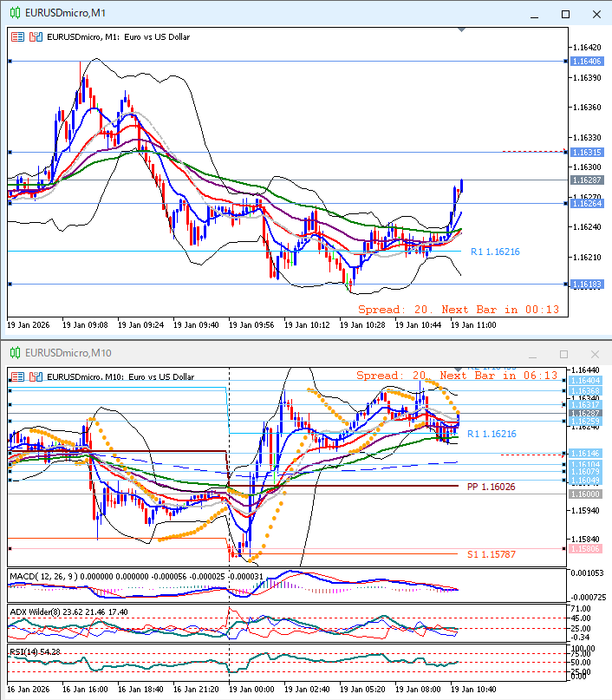Click the chart shift triangle on M1 chart
Viewport: 612px width, 700px height.
pyautogui.click(x=462, y=30)
